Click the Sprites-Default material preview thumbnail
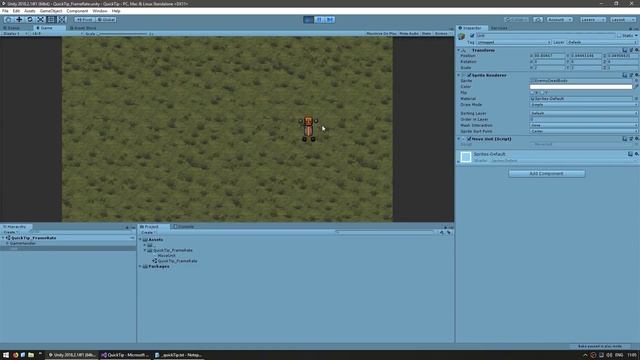The width and height of the screenshot is (640, 360). (x=466, y=157)
